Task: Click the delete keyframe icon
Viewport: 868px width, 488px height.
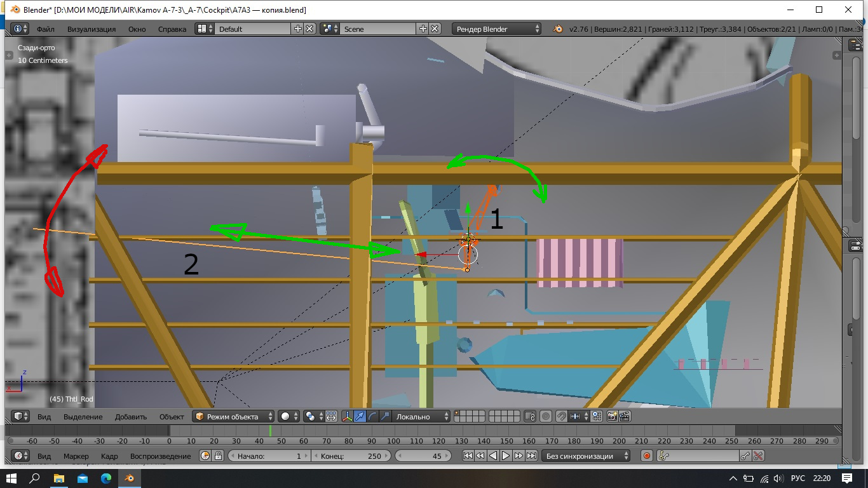Action: 757,456
